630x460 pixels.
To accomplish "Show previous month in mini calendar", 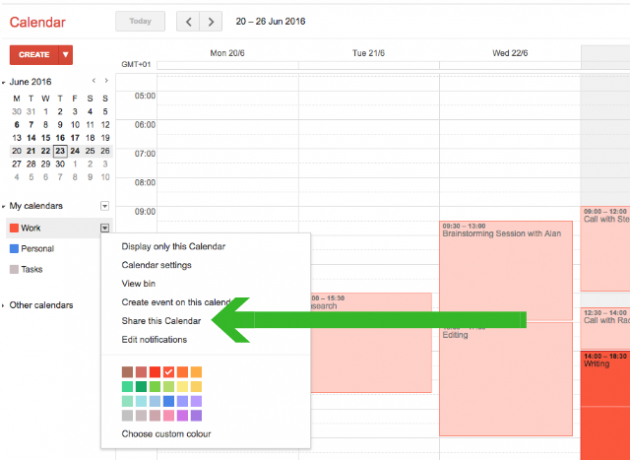I will click(94, 81).
